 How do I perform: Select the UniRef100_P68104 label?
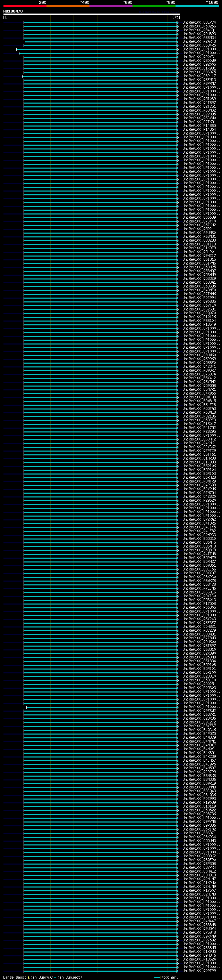199,321
